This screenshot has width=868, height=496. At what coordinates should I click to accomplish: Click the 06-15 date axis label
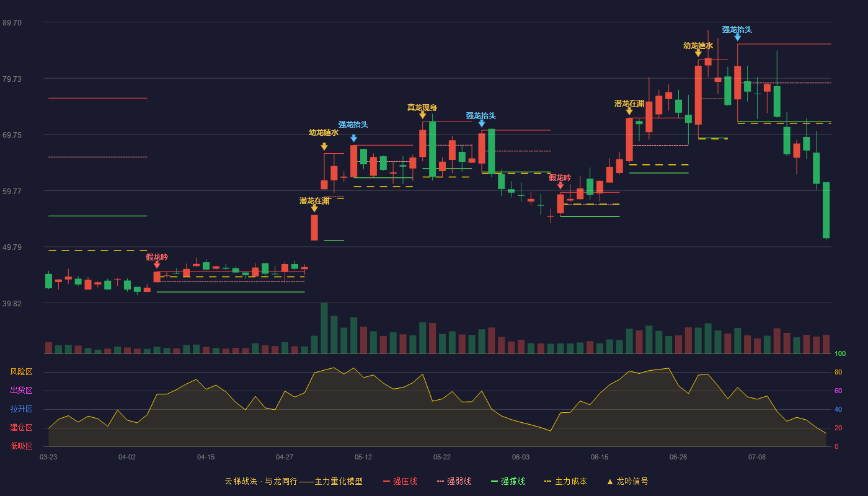600,457
